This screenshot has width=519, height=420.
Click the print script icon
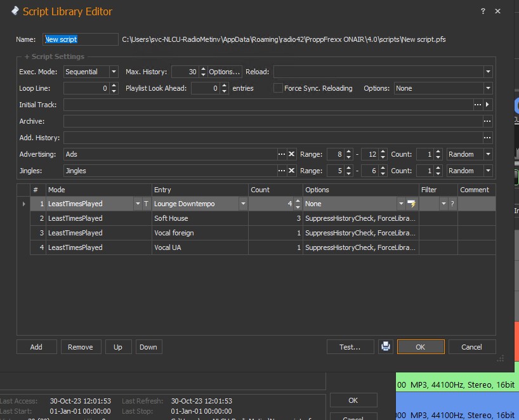click(x=385, y=346)
